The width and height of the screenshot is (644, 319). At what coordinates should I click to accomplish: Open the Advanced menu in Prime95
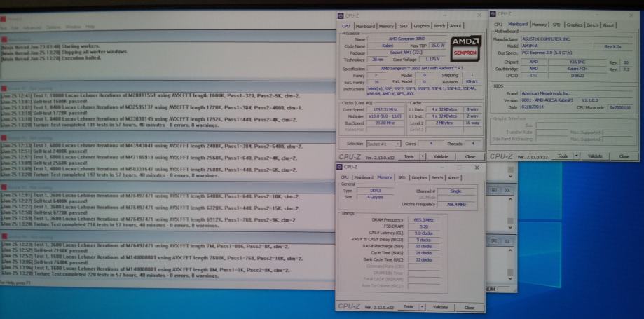point(33,27)
